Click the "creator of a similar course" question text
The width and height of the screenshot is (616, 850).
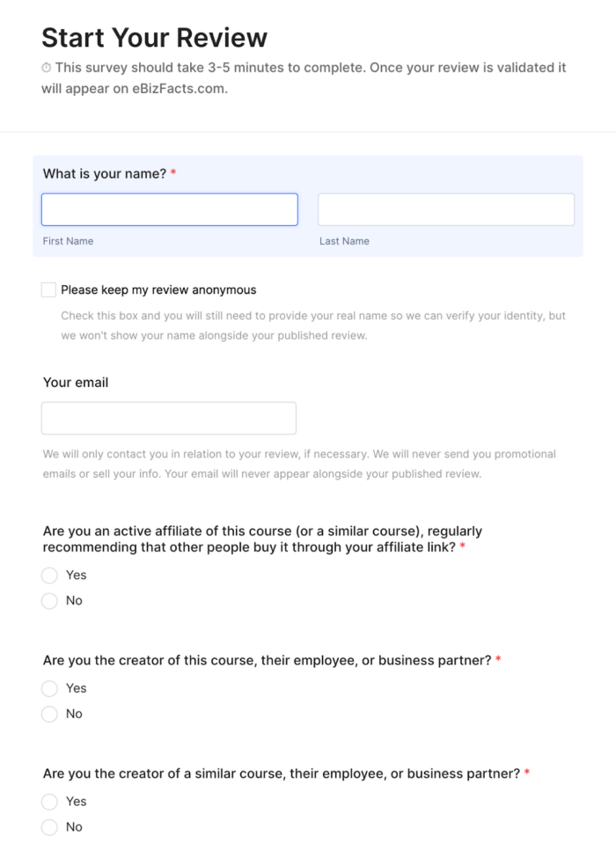[x=282, y=773]
